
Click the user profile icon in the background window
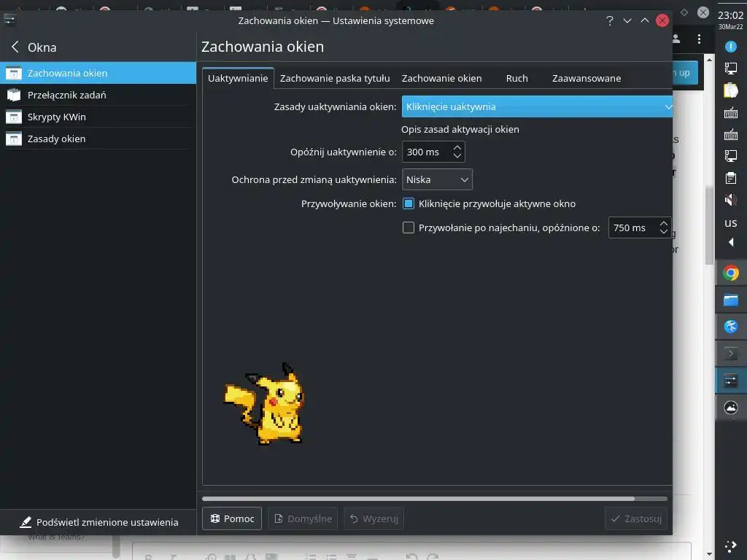click(676, 39)
